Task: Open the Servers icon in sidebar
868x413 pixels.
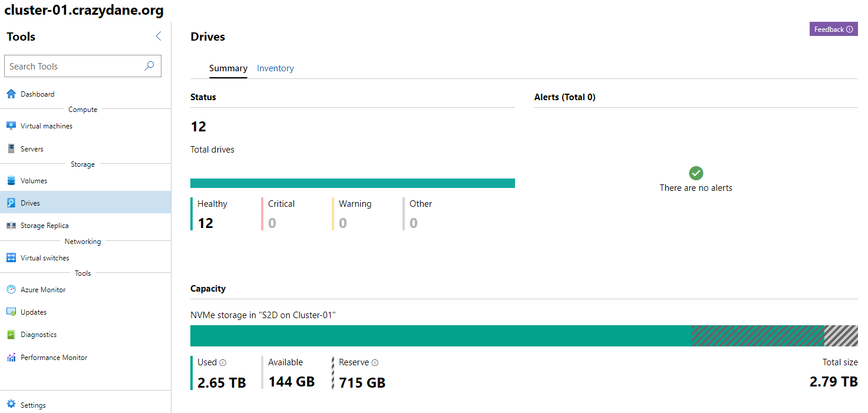Action: (x=11, y=148)
